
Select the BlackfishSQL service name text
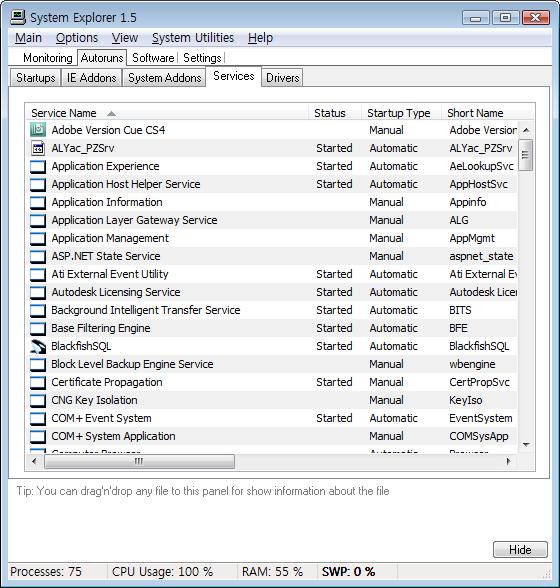point(81,346)
